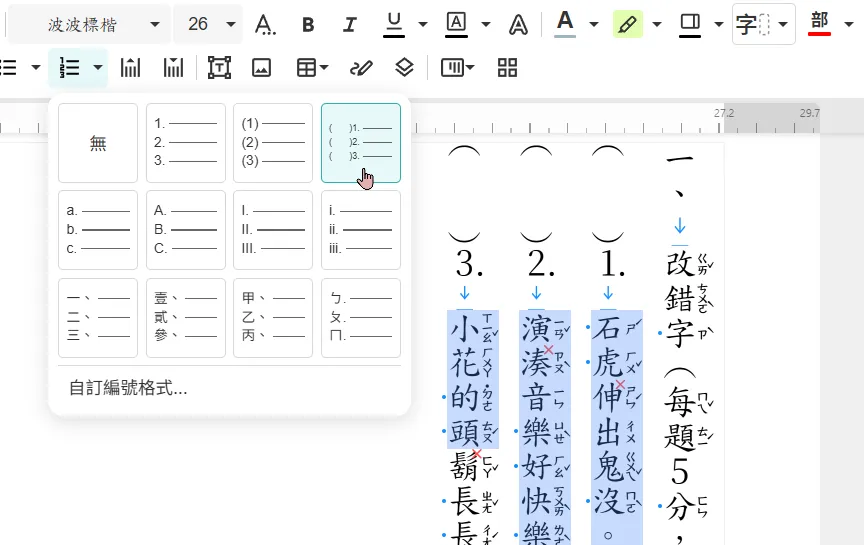Image resolution: width=864 pixels, height=545 pixels.
Task: Click the layers stack icon
Action: 404,68
